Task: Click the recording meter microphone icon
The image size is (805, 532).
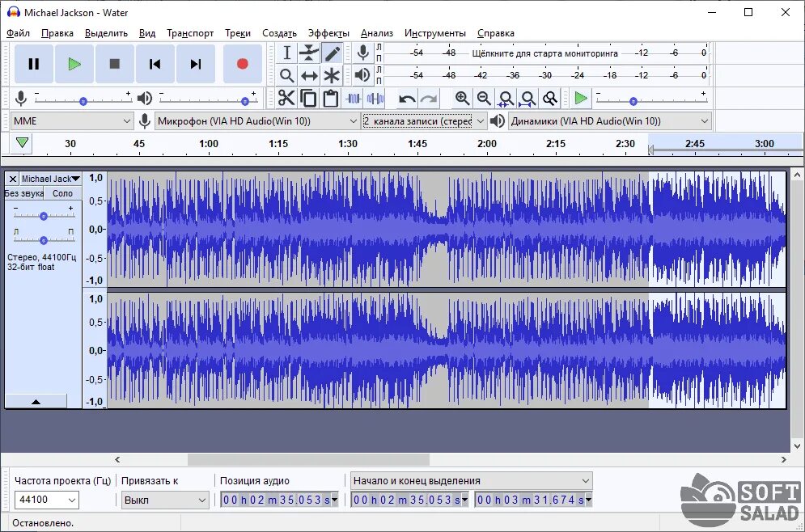Action: click(x=363, y=53)
